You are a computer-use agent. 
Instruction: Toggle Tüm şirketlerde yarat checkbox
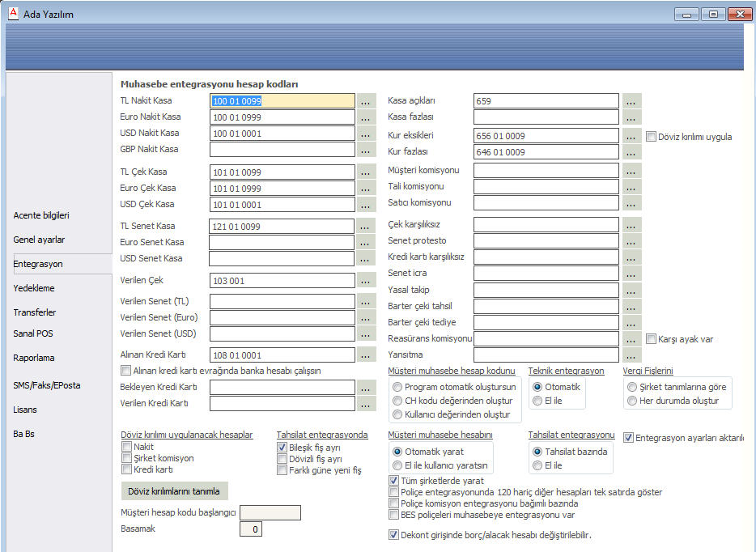[x=394, y=480]
